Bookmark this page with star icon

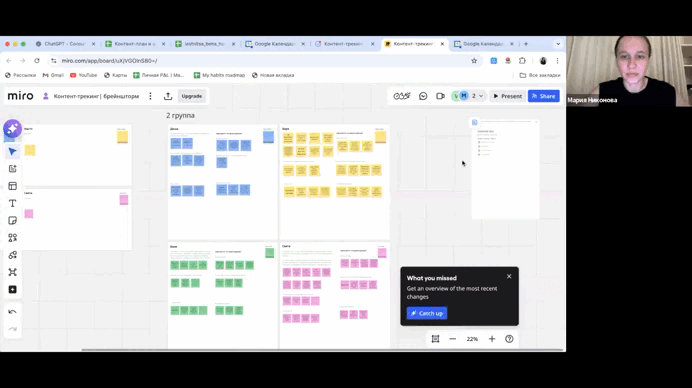pyautogui.click(x=474, y=60)
